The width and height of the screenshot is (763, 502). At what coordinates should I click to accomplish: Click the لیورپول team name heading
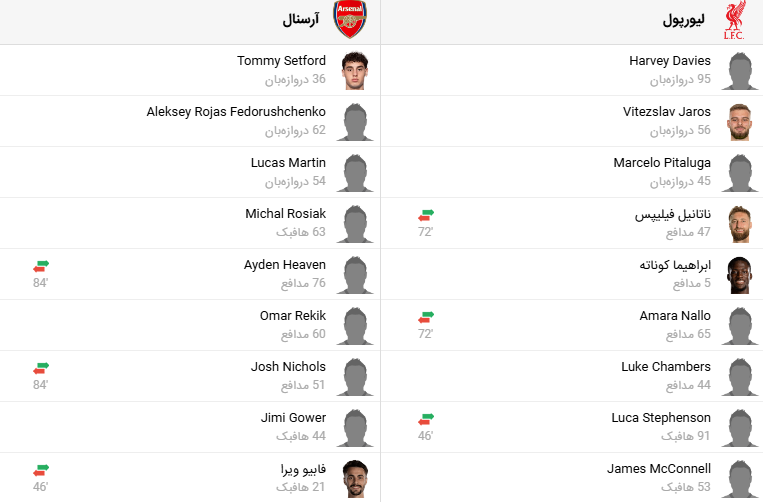coord(685,20)
